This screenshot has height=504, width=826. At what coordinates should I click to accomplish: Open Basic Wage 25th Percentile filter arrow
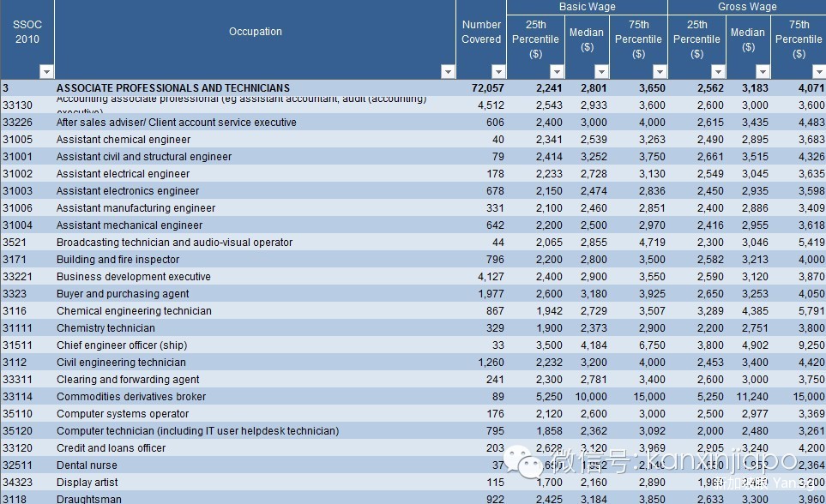click(x=557, y=72)
